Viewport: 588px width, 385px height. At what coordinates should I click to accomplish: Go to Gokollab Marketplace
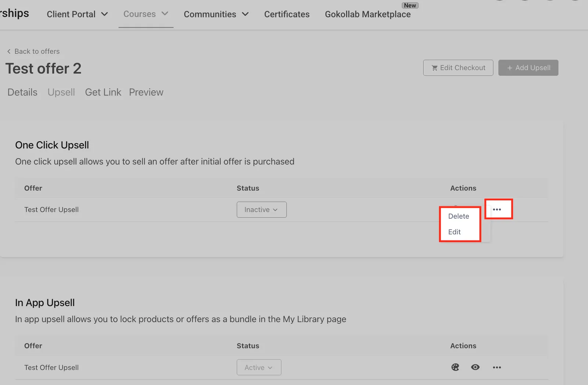[x=367, y=14]
